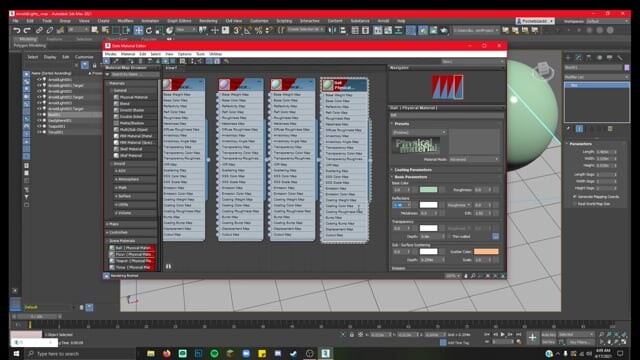Screen dimensions: 640x360
Task: Toggle Thin-walled checkbox in Transparency section
Action: (x=449, y=236)
